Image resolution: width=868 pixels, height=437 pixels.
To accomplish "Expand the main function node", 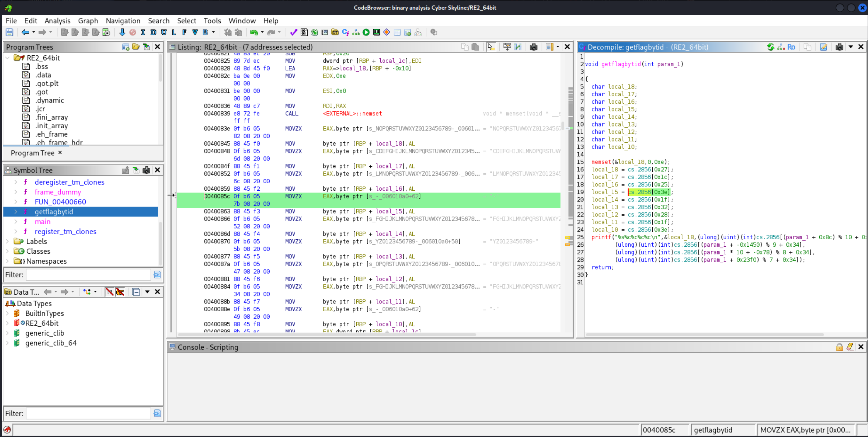I will pos(16,221).
